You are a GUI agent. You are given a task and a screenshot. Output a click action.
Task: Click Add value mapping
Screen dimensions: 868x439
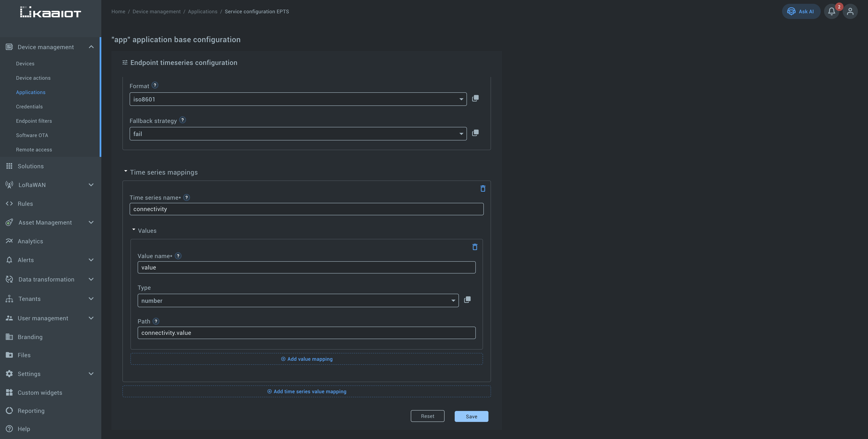[306, 359]
